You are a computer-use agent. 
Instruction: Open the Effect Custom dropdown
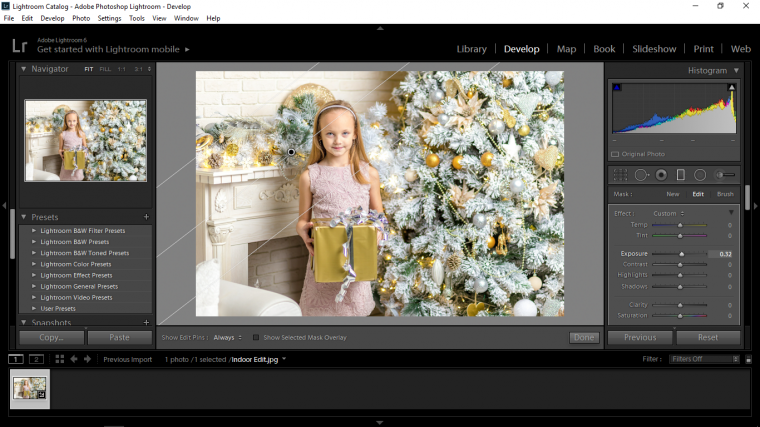[668, 213]
